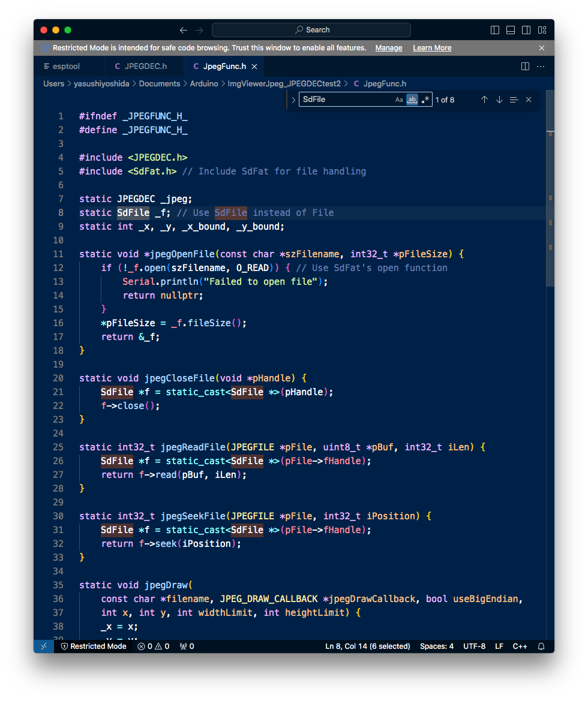Image resolution: width=588 pixels, height=701 pixels.
Task: Click the jpegCloseFile function name
Action: (x=179, y=378)
